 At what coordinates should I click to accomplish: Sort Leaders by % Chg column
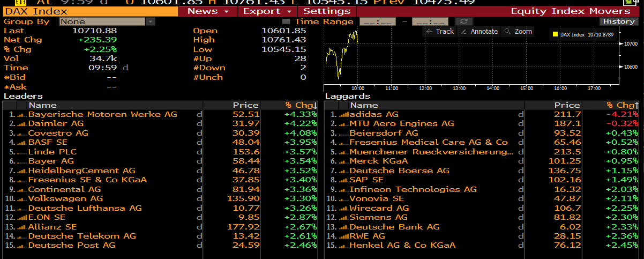click(301, 105)
